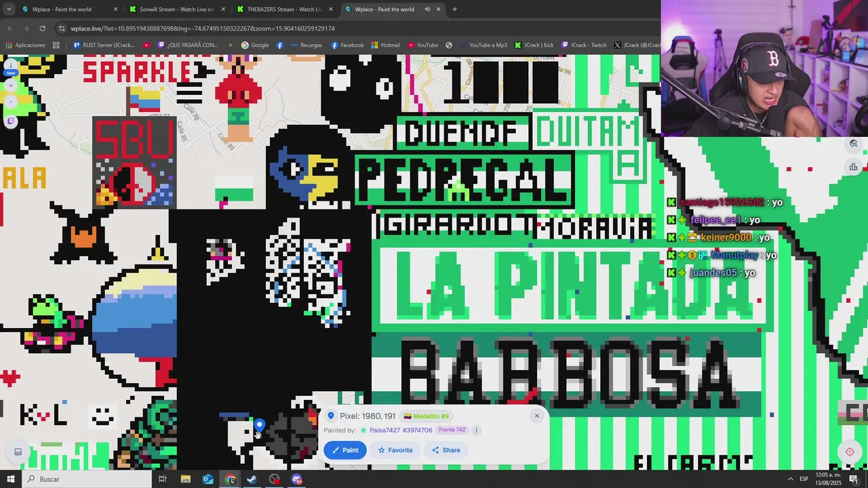Click ESP language indicator
This screenshot has height=488, width=868.
coord(804,479)
